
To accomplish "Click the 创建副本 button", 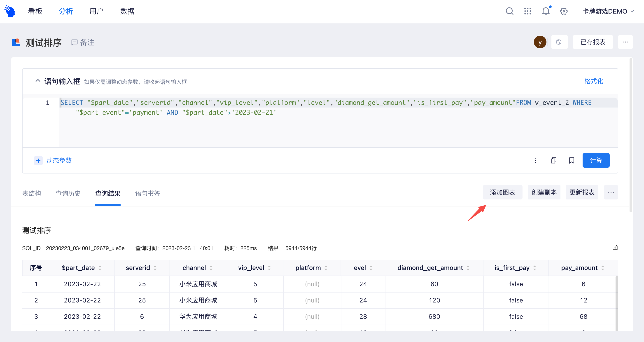I will click(544, 192).
